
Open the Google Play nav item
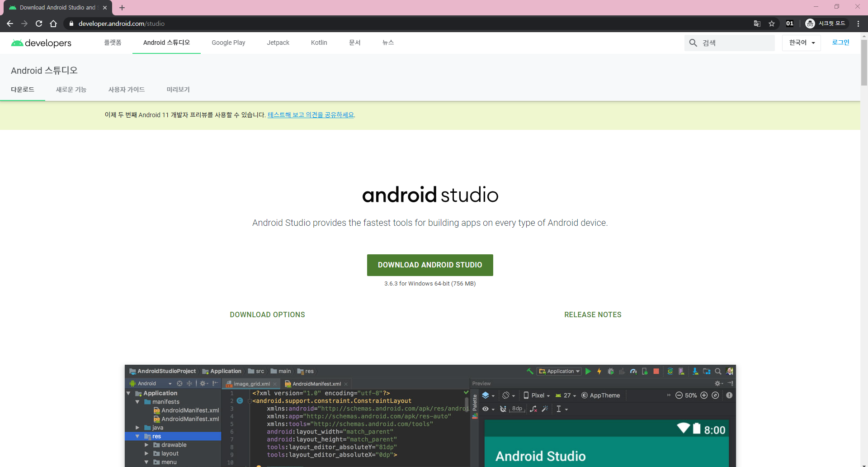[x=228, y=43]
